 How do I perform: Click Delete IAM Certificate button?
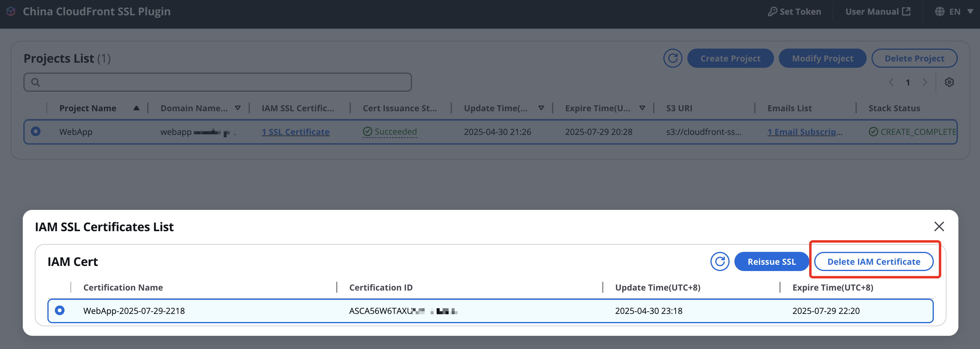click(x=874, y=261)
